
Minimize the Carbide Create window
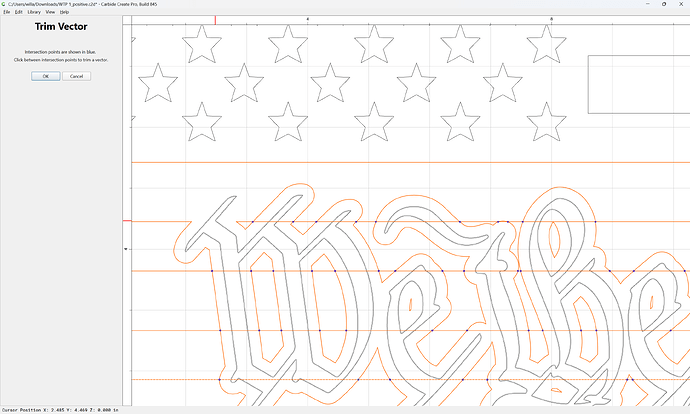[648, 4]
